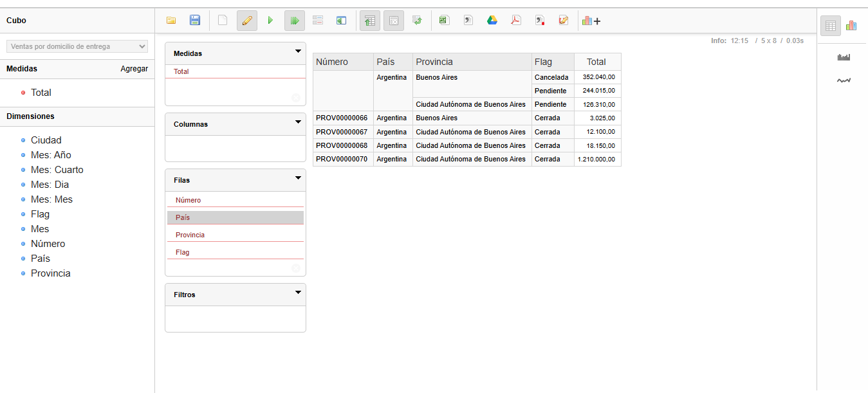The height and width of the screenshot is (393, 868).
Task: Select the bar sparkline icon
Action: (x=844, y=57)
